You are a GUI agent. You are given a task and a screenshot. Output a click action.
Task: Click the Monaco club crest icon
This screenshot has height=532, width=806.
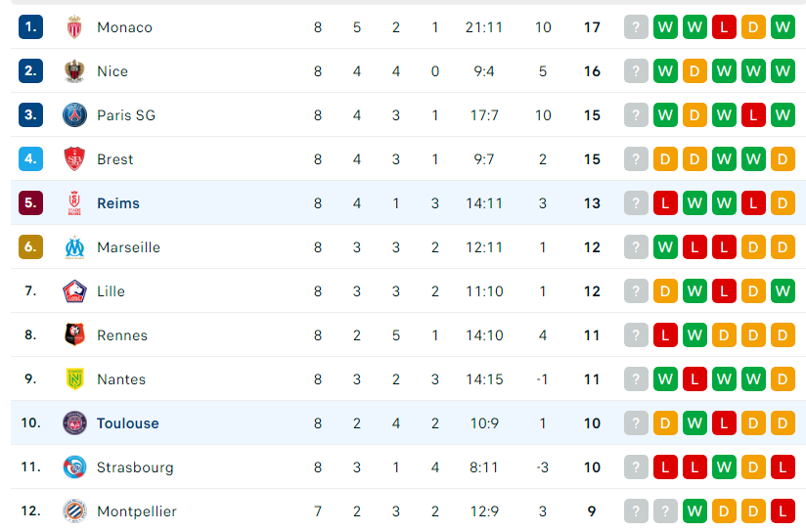tap(74, 27)
